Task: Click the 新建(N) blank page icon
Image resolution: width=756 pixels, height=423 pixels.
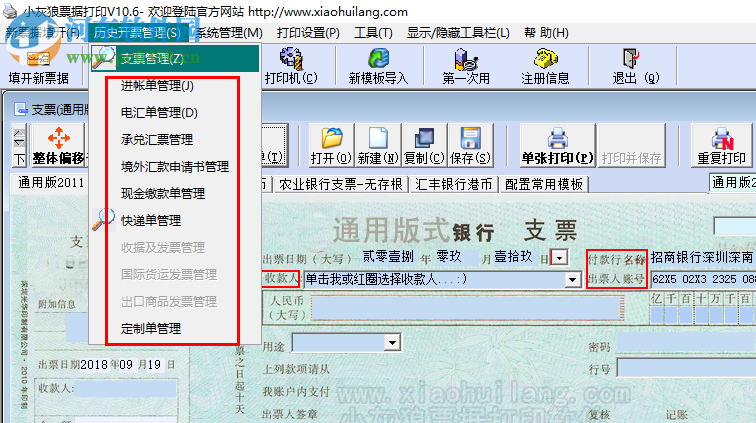Action: (x=378, y=138)
